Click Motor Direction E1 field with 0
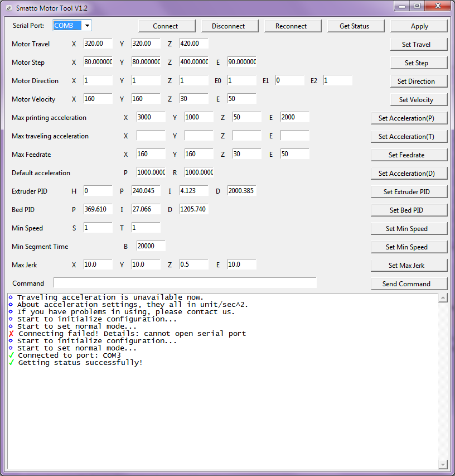 click(x=290, y=80)
